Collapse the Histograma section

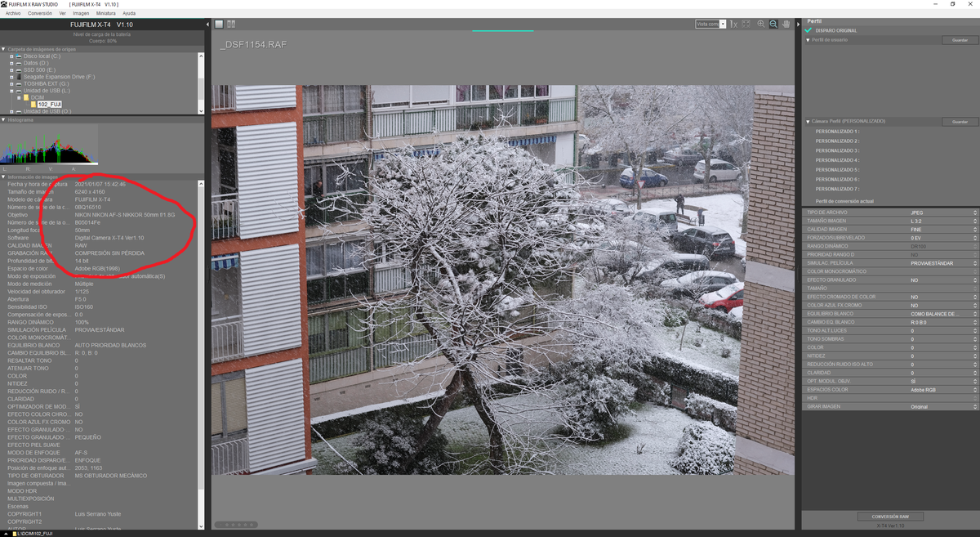click(x=4, y=119)
